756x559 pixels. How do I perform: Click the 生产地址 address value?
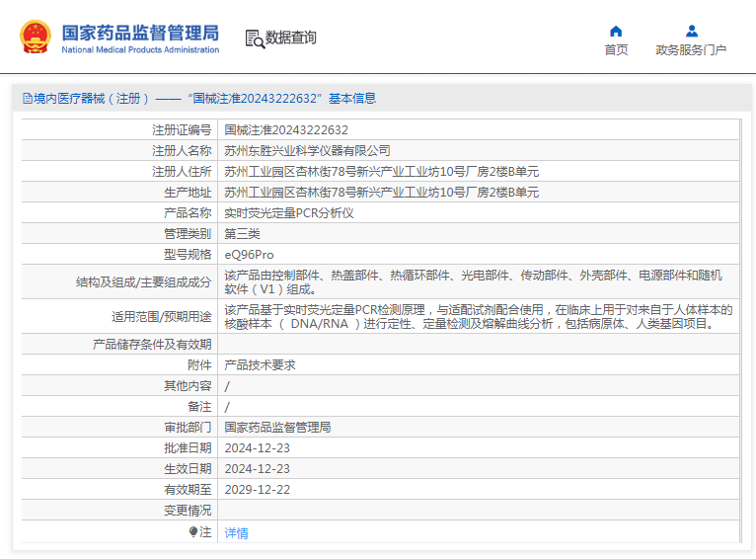coord(381,192)
